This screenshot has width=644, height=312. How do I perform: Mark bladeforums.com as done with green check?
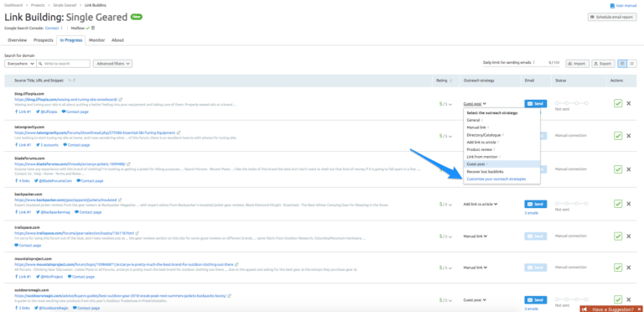(x=618, y=169)
